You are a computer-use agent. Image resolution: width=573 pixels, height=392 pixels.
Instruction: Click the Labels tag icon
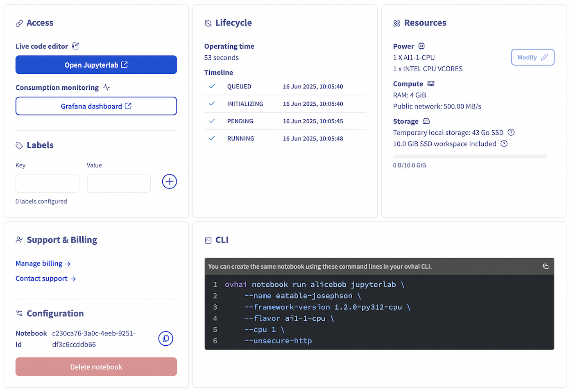19,145
